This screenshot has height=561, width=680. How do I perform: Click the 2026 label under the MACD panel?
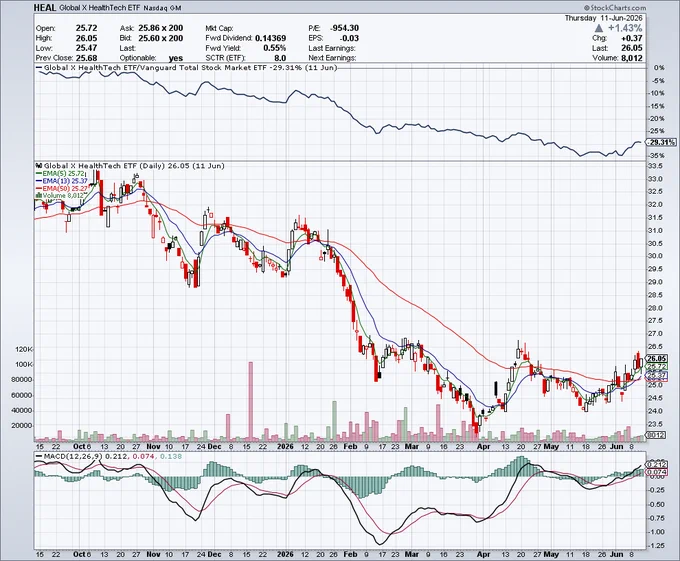tap(285, 554)
